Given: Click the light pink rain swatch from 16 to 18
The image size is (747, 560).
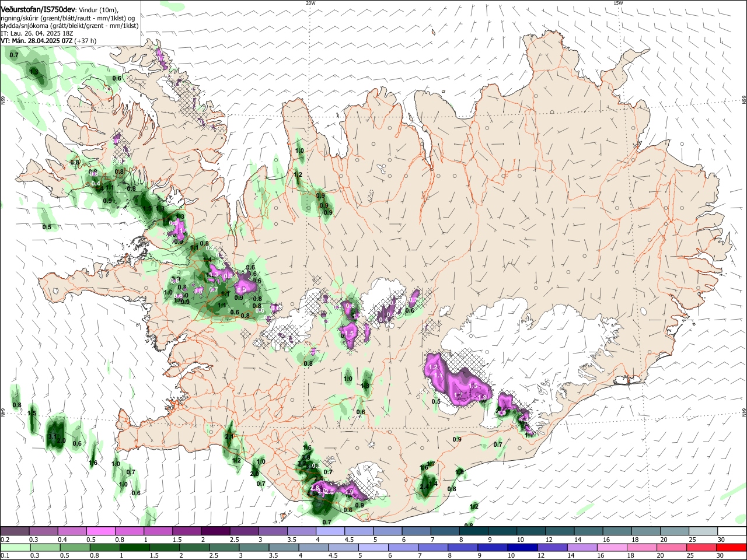Looking at the screenshot, I should pos(612,547).
